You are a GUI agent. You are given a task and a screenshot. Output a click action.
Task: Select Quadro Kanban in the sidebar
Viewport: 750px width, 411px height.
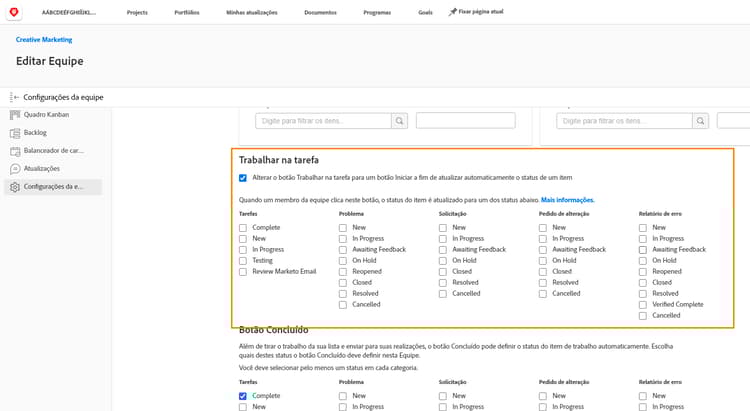tap(46, 115)
